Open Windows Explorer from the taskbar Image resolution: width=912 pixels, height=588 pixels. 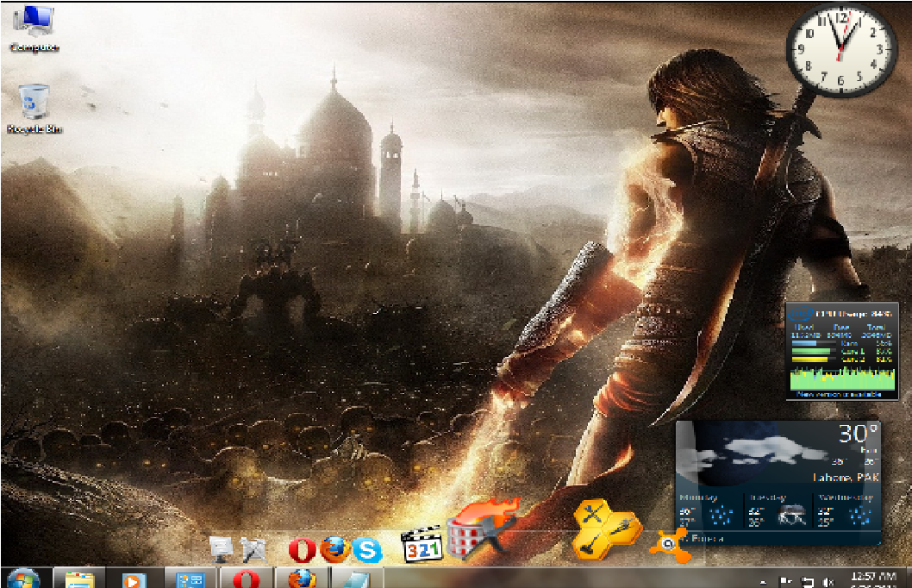[79, 579]
